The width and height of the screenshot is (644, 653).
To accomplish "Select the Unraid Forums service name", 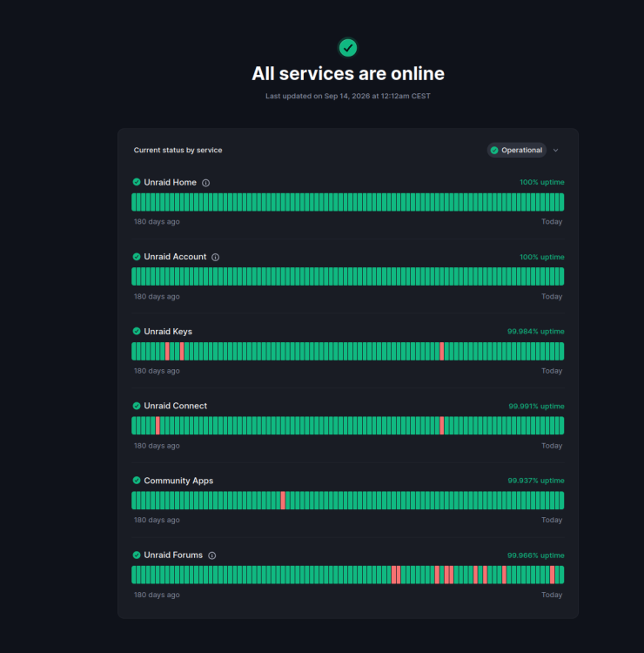I will [173, 555].
